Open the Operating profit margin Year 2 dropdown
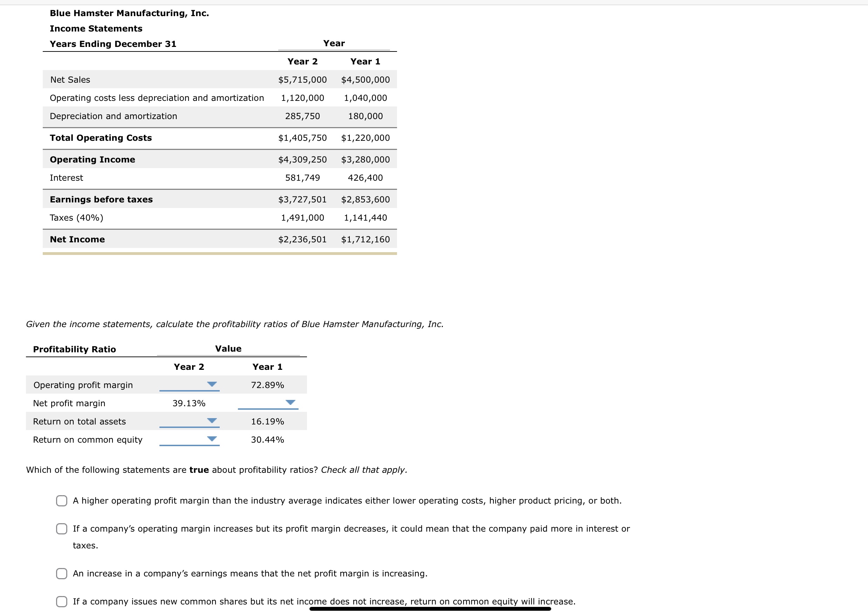 [211, 384]
